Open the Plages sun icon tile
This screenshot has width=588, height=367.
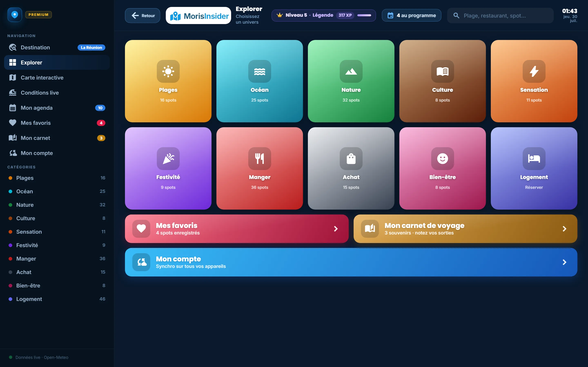168,71
